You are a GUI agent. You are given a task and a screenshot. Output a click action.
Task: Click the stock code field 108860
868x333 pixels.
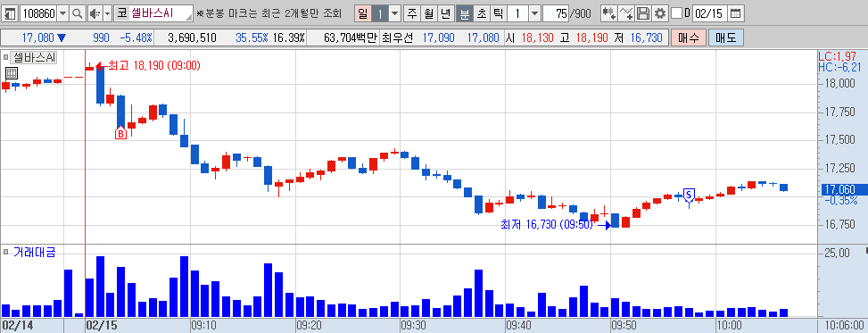[x=38, y=13]
